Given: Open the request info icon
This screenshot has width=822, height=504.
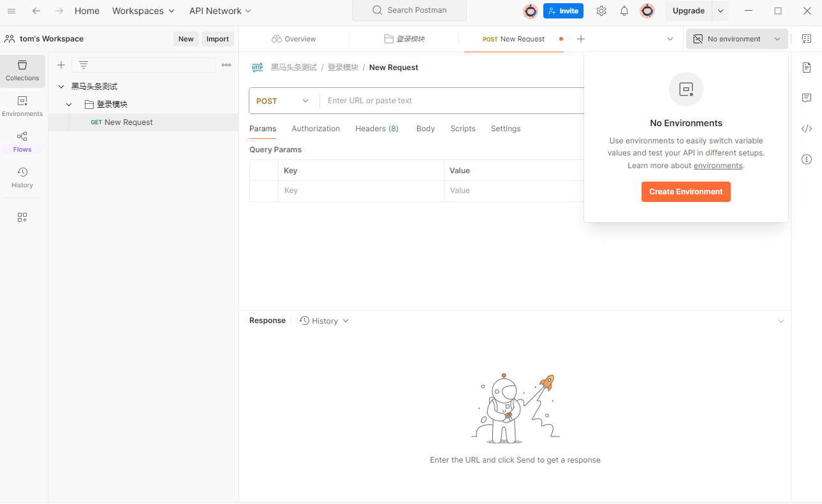Looking at the screenshot, I should [807, 159].
